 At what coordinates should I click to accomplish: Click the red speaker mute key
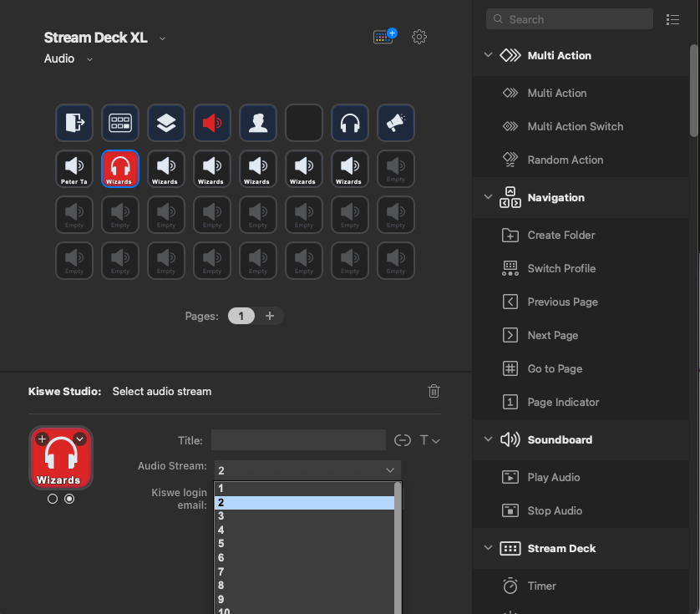(x=212, y=123)
